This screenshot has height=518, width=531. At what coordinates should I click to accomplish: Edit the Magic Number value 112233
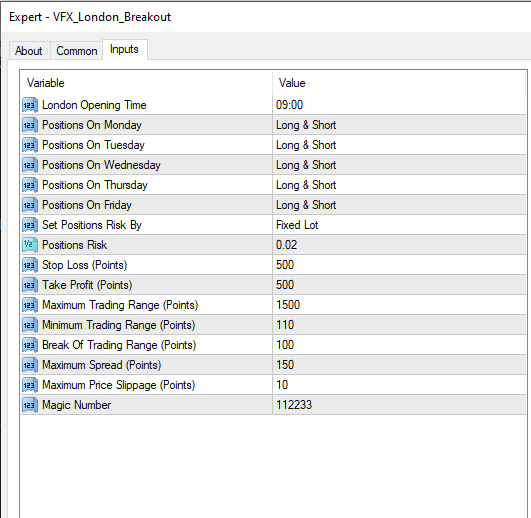coord(399,405)
